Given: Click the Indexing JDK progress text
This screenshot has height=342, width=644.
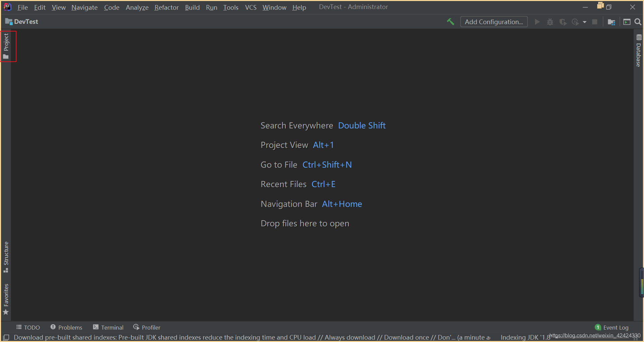Looking at the screenshot, I should [525, 337].
